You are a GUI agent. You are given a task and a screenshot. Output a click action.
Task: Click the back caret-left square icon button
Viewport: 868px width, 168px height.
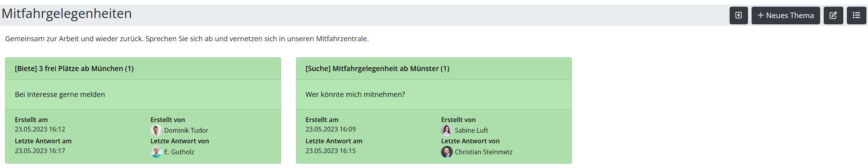[739, 16]
